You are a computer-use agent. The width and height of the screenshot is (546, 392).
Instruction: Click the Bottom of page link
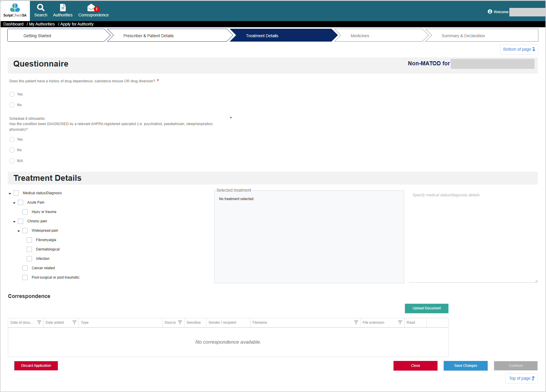(519, 49)
